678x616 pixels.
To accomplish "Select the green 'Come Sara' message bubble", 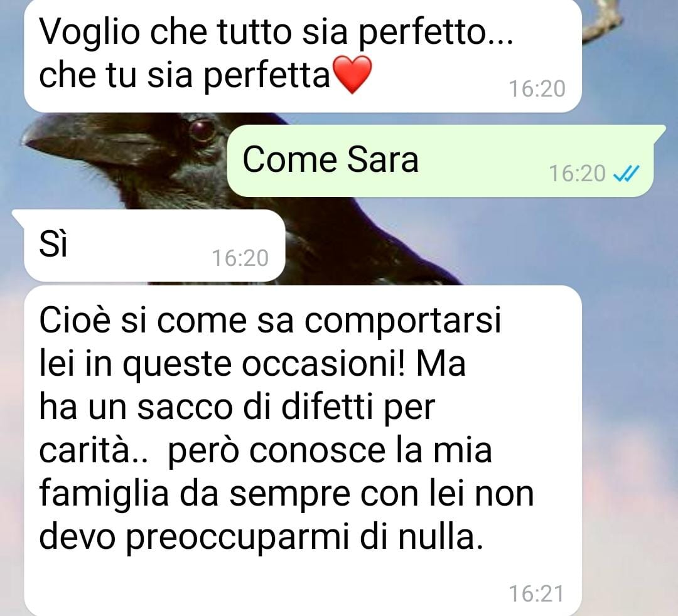I will point(445,161).
